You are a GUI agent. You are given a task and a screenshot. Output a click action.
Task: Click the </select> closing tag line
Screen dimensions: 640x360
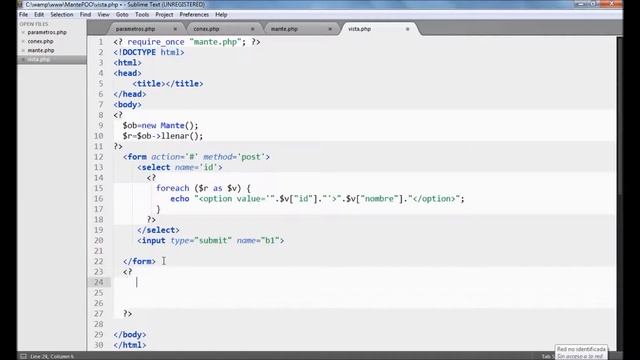point(158,230)
